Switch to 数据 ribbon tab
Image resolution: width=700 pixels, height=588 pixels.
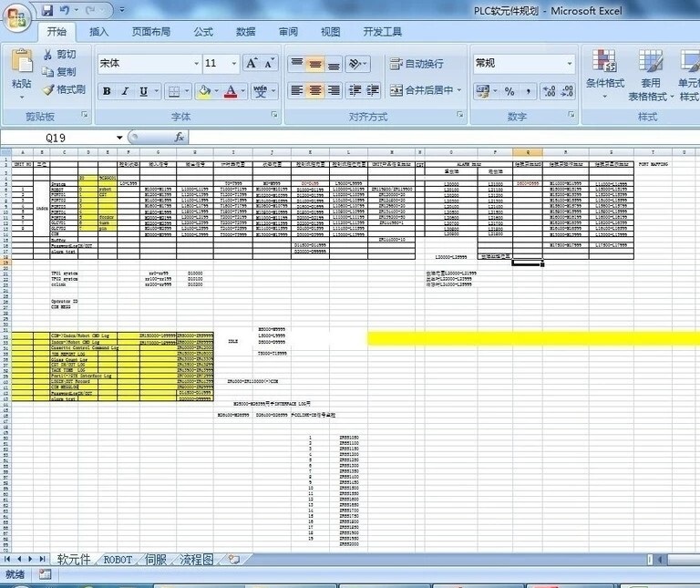click(245, 32)
